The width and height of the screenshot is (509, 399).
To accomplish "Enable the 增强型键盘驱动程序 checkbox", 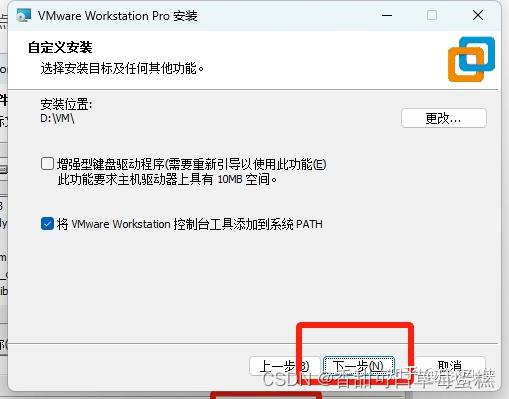I will pos(47,164).
